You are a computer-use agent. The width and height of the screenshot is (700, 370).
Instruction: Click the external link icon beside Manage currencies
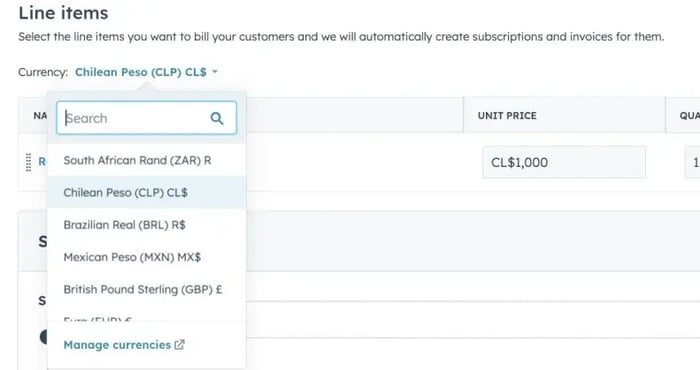[179, 345]
